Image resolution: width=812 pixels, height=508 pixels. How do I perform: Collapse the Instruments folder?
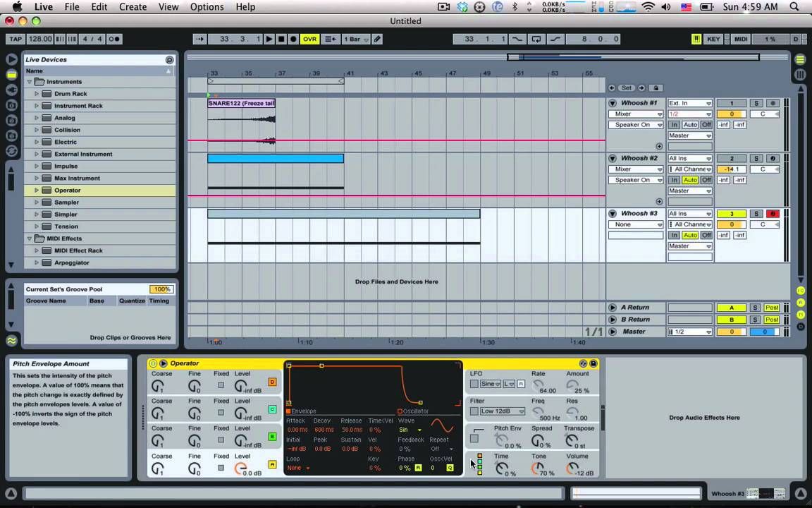click(30, 82)
